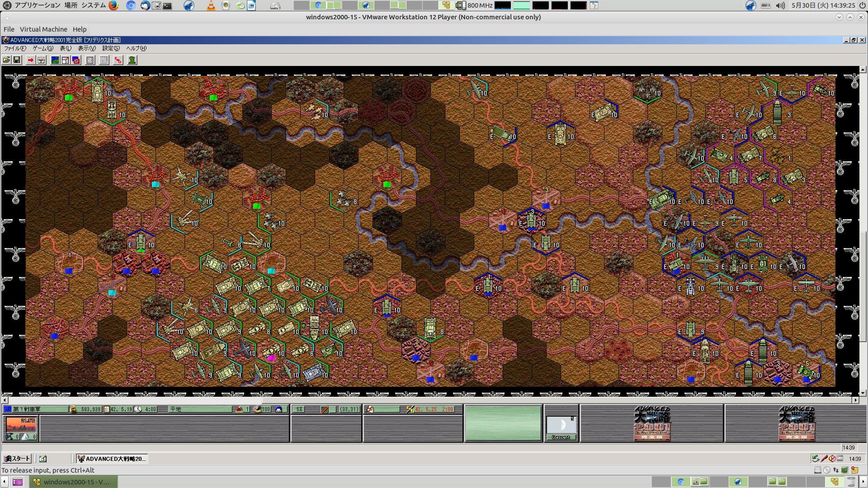Image resolution: width=868 pixels, height=488 pixels.
Task: Click the money bag funds icon in status bar
Action: [73, 409]
